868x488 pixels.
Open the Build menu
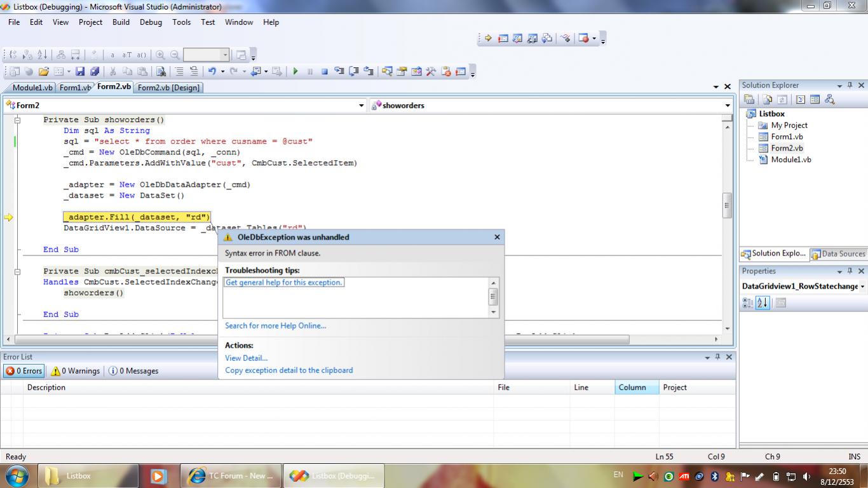(x=121, y=22)
